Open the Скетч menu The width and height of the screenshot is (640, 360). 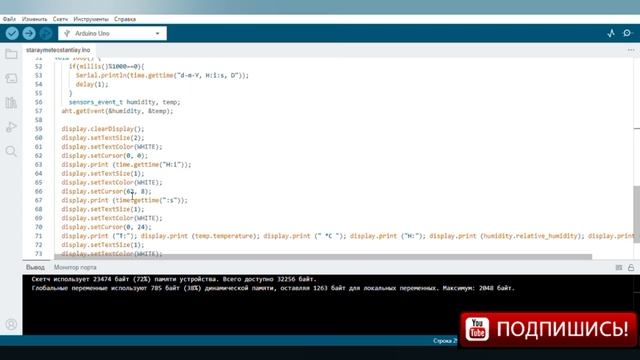(60, 19)
